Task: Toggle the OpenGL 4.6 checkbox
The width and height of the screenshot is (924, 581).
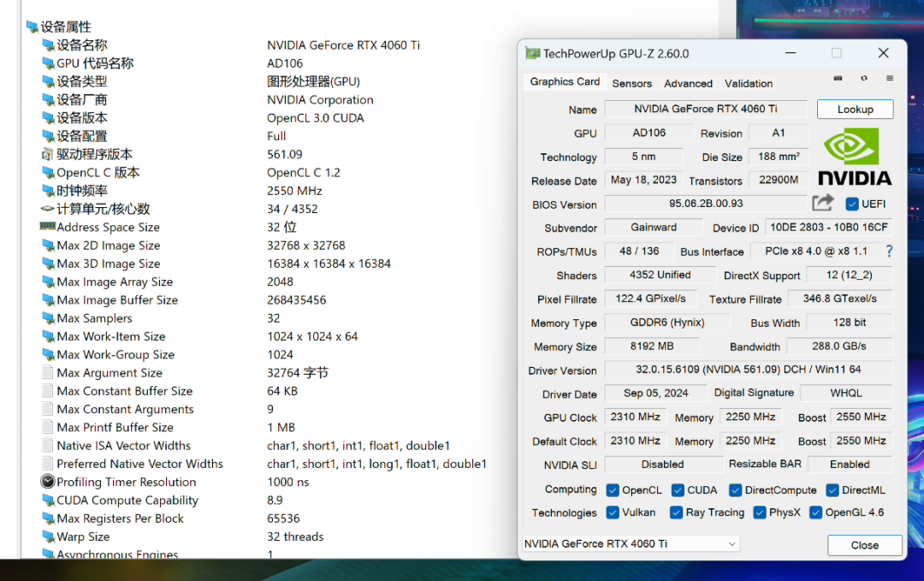Action: click(816, 513)
